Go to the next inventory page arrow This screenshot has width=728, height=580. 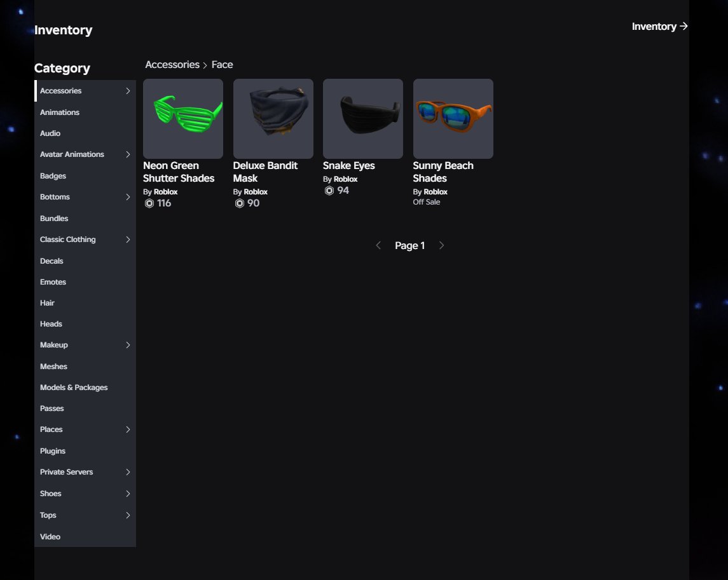pos(441,245)
